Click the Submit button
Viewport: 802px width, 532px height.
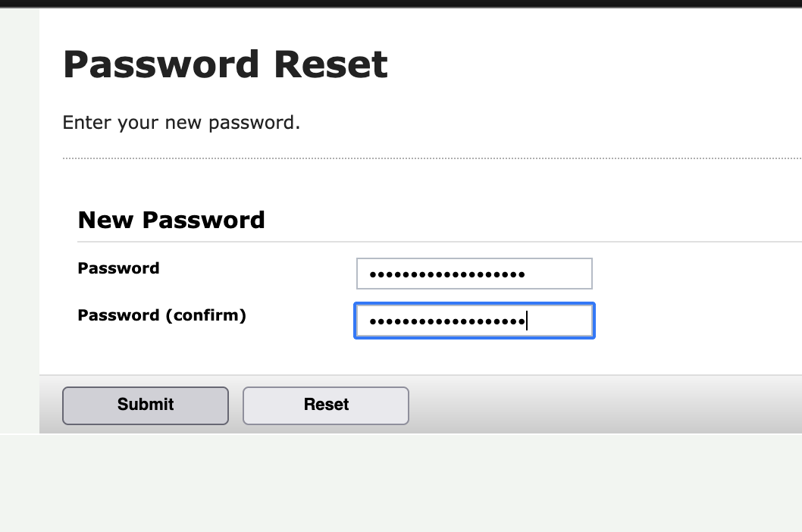tap(145, 405)
